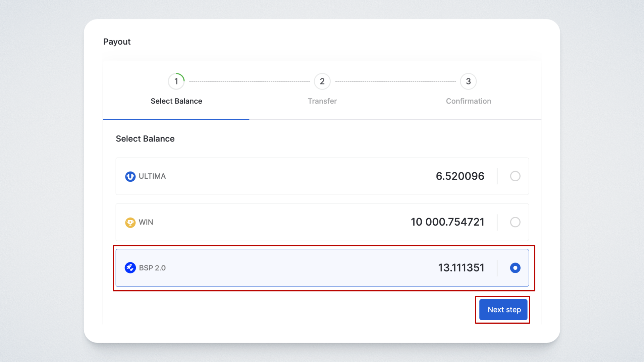
Task: Open the Confirmation step label
Action: click(x=468, y=101)
